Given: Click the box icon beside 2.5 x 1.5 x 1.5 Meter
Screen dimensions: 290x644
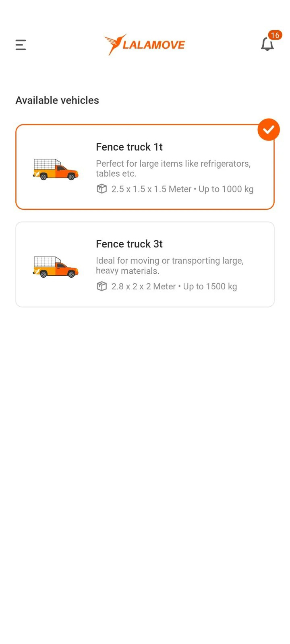Looking at the screenshot, I should pos(101,189).
